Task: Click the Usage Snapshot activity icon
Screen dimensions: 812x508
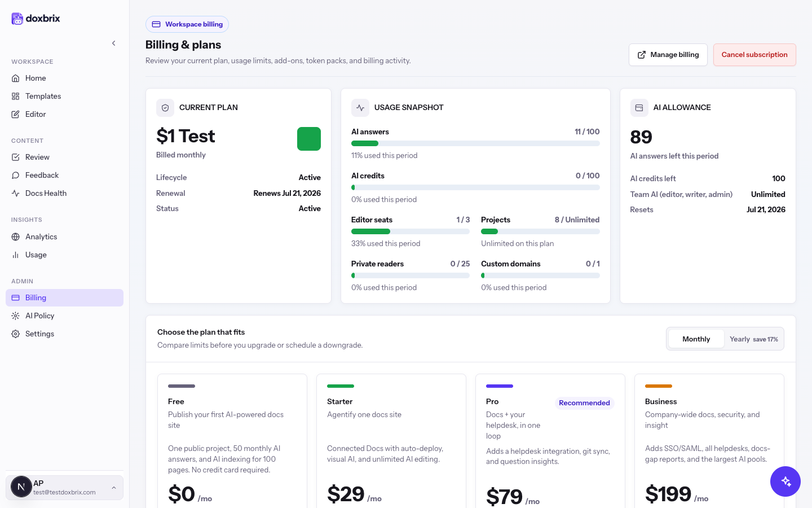Action: (x=360, y=108)
